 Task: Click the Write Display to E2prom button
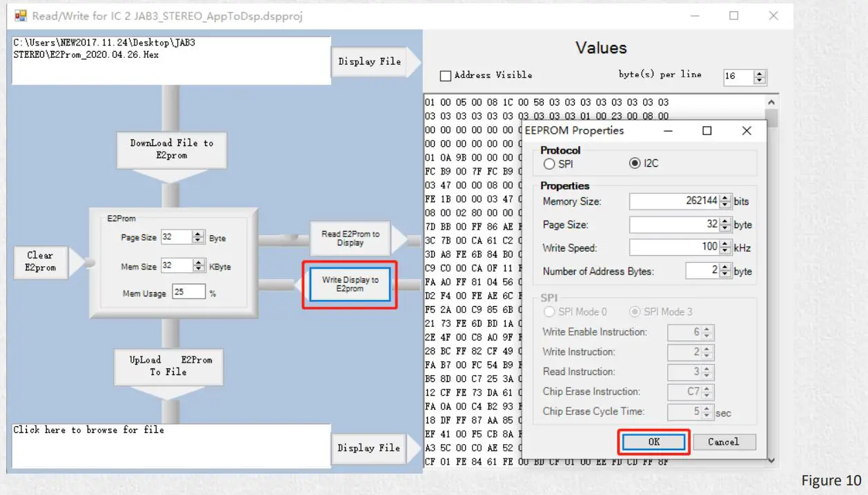pos(350,284)
